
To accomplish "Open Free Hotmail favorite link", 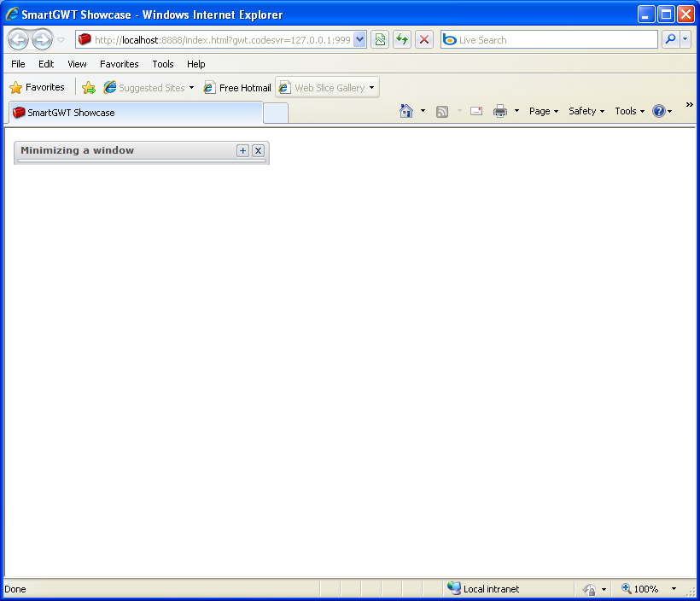I will click(237, 88).
